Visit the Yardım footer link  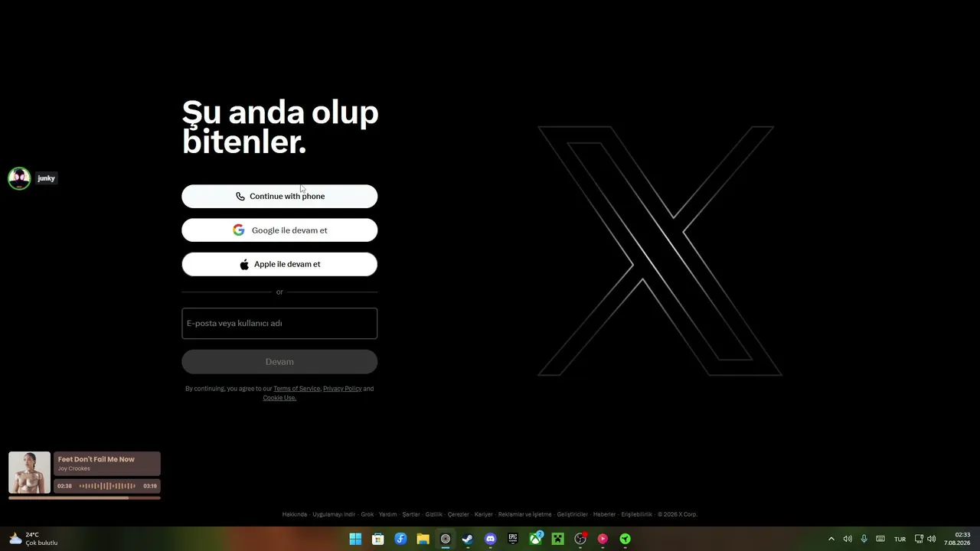[x=388, y=514]
